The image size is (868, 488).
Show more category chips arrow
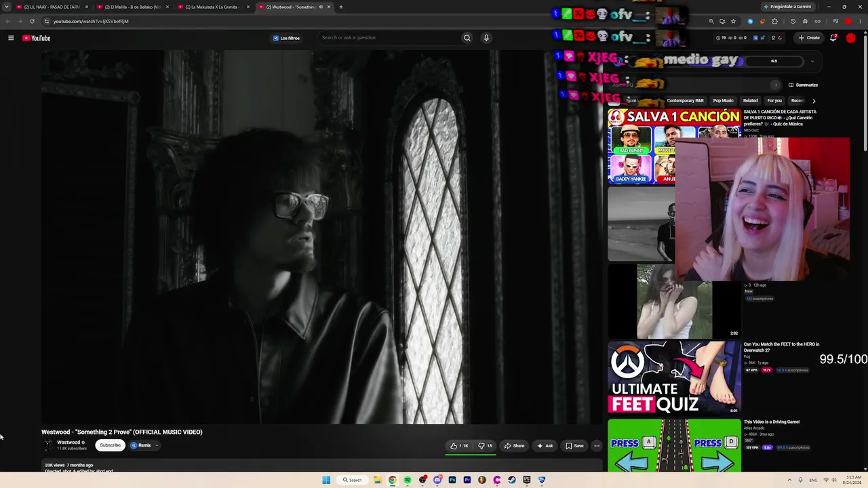[814, 101]
